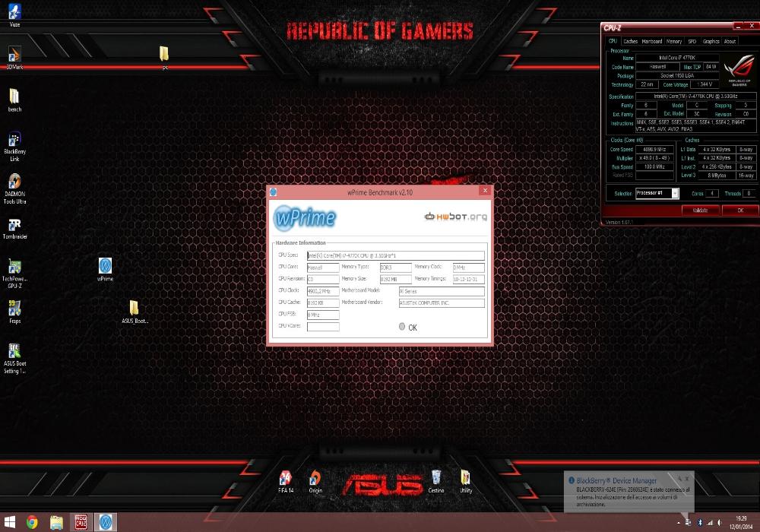
Task: Open the Cestino recycle bin
Action: [435, 482]
